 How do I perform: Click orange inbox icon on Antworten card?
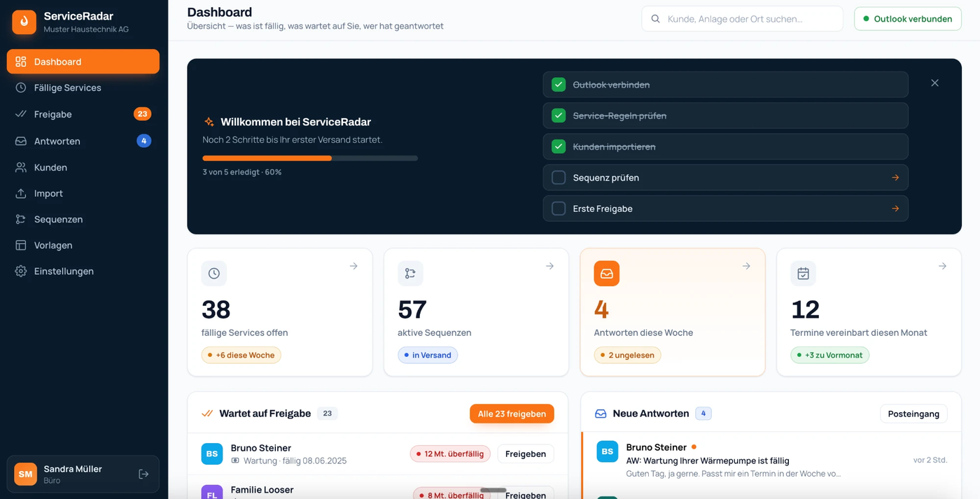(x=607, y=274)
